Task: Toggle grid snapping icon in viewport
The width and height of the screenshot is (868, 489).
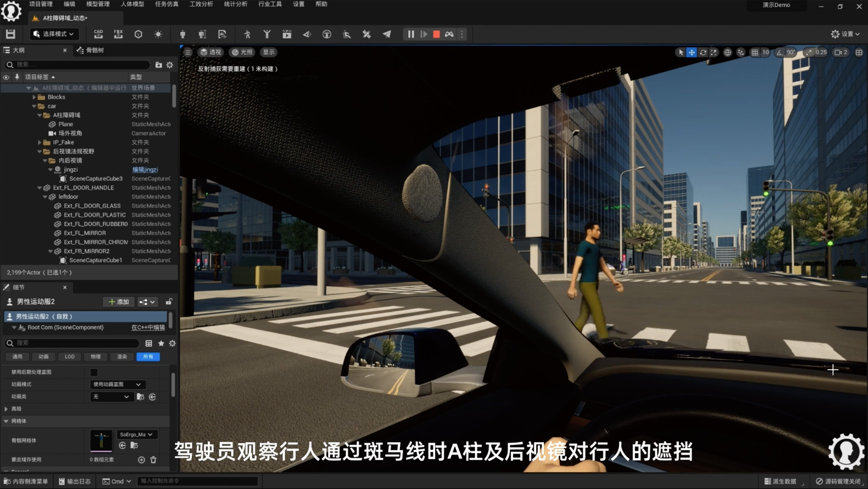Action: [x=755, y=52]
